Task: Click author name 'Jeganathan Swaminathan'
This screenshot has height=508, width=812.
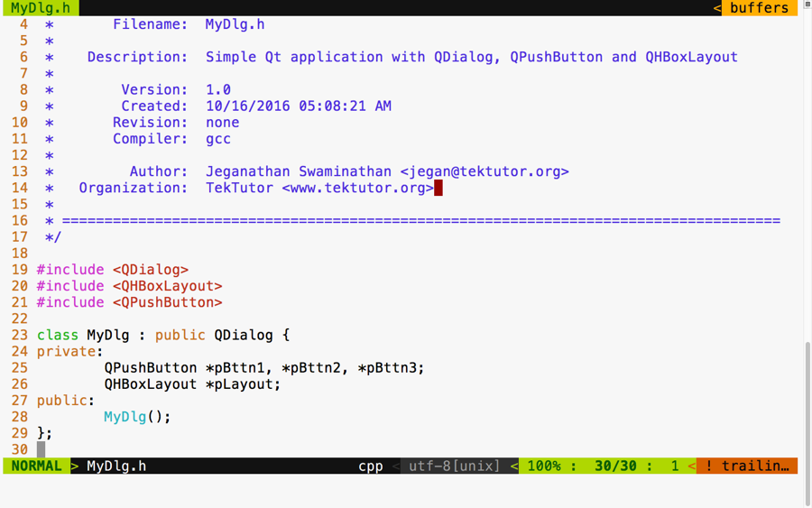Action: click(x=299, y=171)
